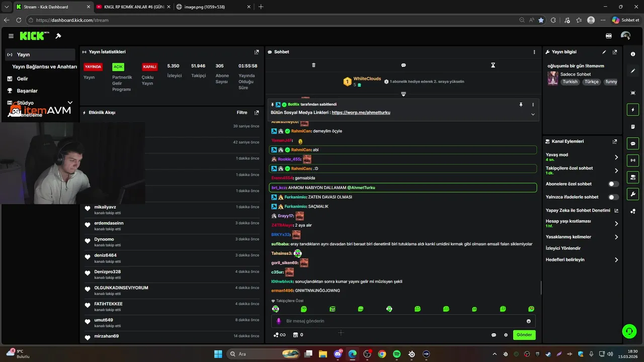The image size is (644, 362).
Task: Open the emoji picker in the message box
Action: [x=528, y=321]
